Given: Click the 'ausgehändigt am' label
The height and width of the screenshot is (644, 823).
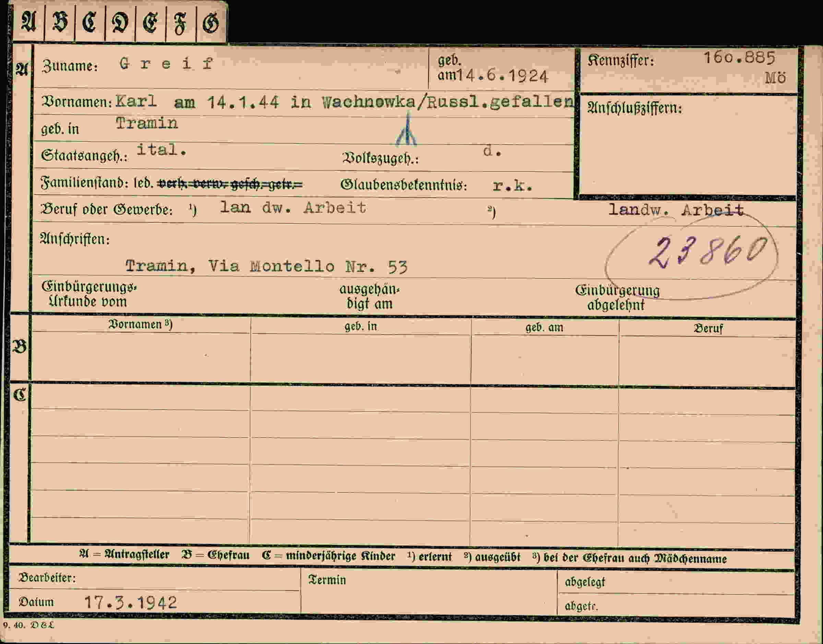Looking at the screenshot, I should pos(369,296).
